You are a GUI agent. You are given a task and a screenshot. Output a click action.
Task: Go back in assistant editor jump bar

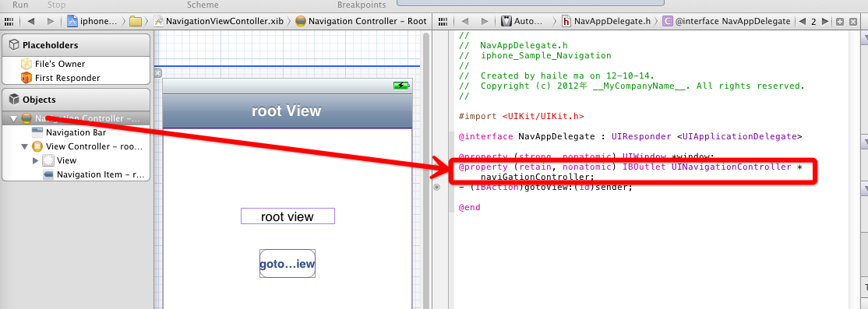tap(465, 22)
